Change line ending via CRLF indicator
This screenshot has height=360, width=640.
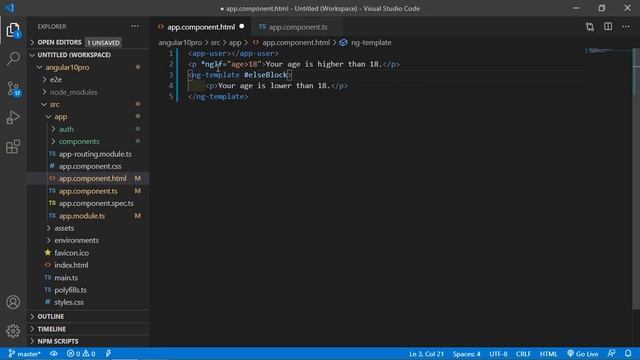(523, 354)
